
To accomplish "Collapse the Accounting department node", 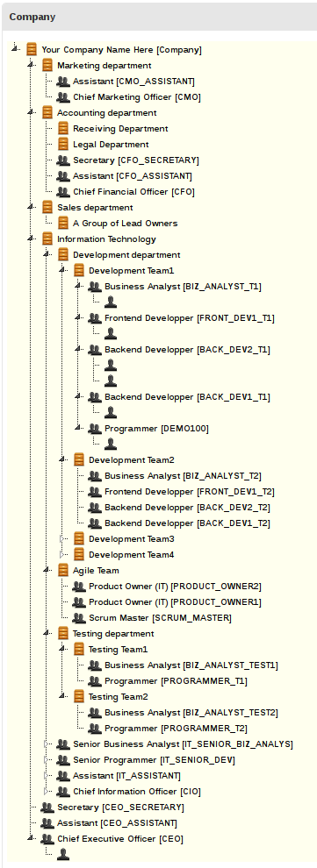I will (31, 113).
